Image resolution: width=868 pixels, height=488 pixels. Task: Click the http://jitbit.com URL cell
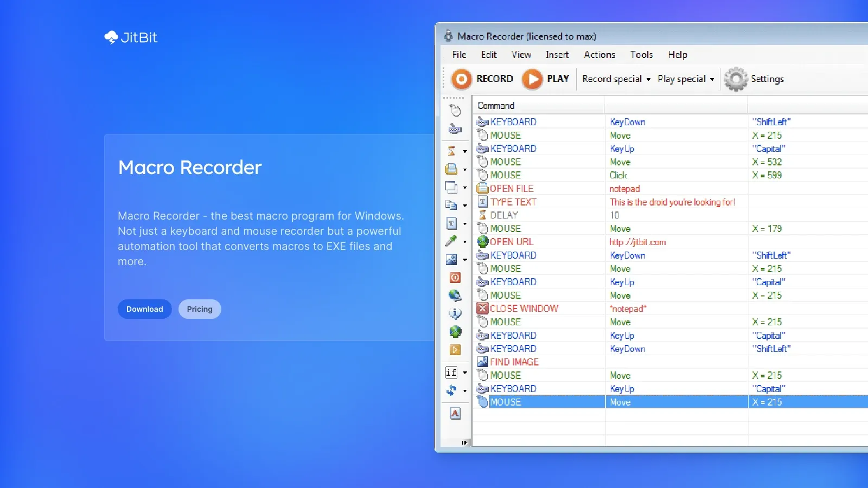pyautogui.click(x=637, y=242)
